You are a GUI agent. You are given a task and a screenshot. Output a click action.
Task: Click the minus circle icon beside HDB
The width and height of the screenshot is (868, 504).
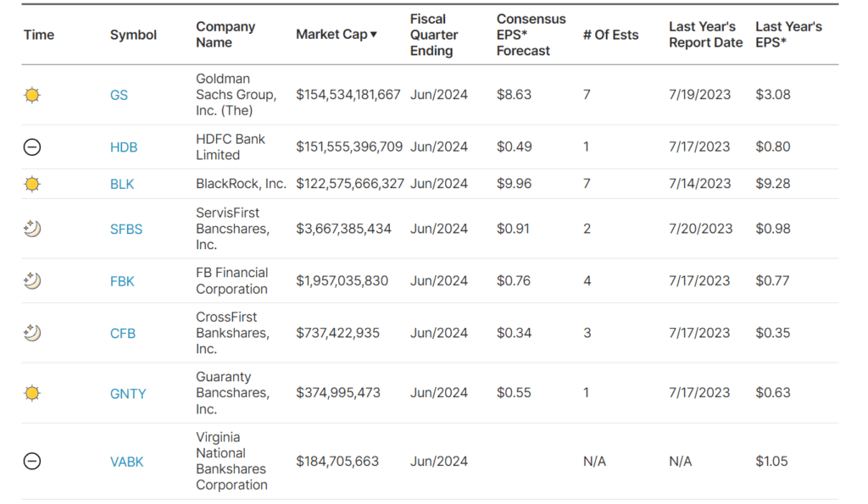(x=31, y=147)
